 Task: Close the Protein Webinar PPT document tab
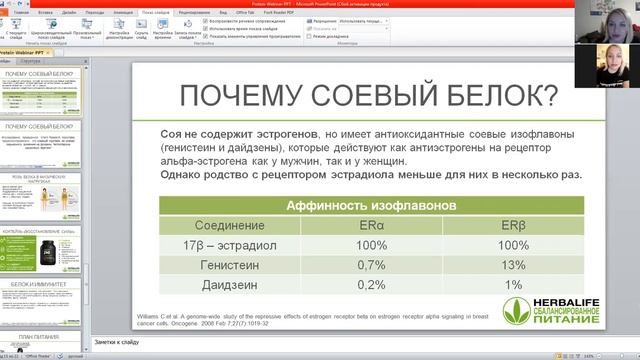coord(48,53)
